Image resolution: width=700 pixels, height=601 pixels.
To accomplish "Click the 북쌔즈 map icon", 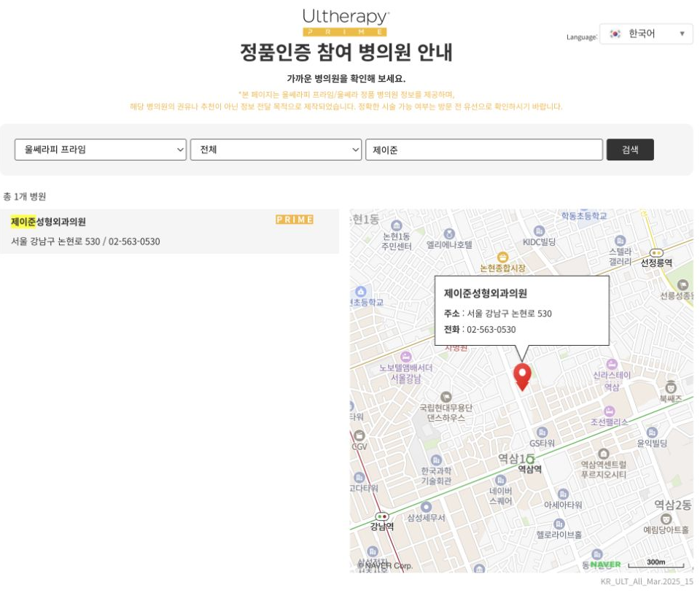I will 671,387.
